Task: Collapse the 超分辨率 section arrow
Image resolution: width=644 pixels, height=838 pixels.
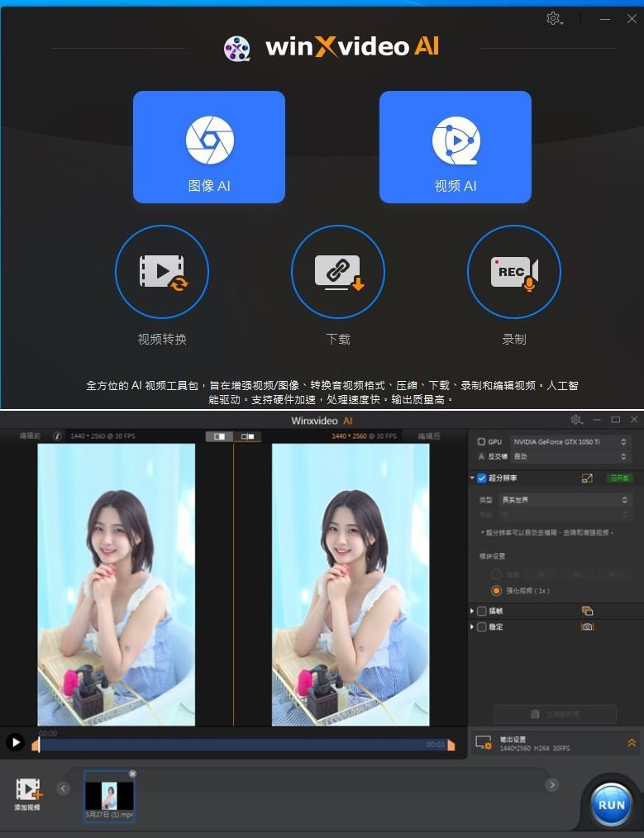Action: click(472, 478)
